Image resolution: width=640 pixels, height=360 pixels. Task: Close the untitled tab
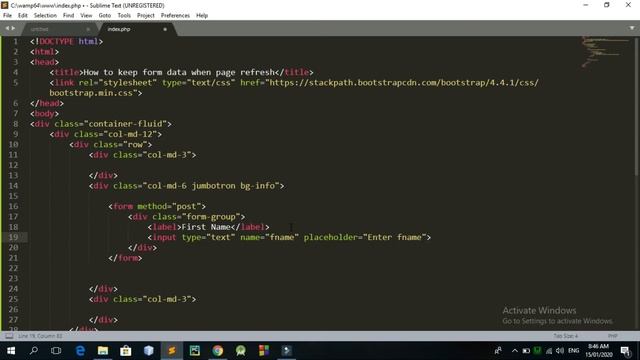tap(88, 29)
